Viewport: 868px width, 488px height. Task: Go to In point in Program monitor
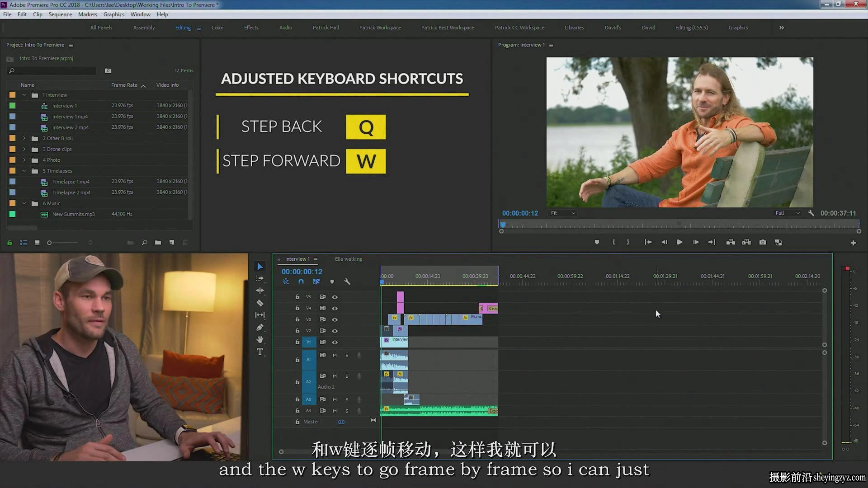(648, 242)
